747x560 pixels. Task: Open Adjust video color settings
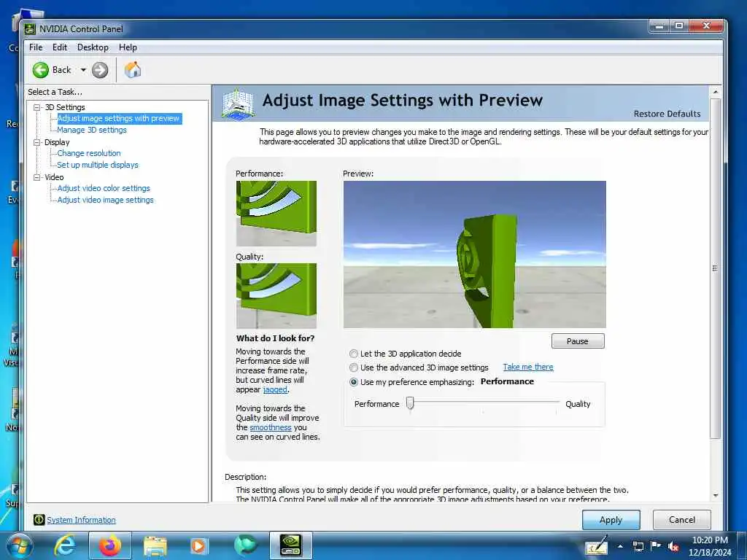coord(104,188)
